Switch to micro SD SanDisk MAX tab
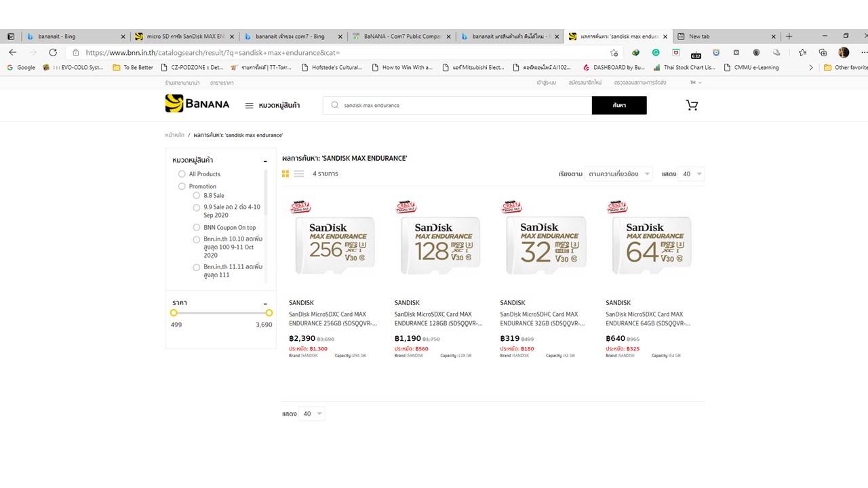The height and width of the screenshot is (488, 868). [184, 37]
